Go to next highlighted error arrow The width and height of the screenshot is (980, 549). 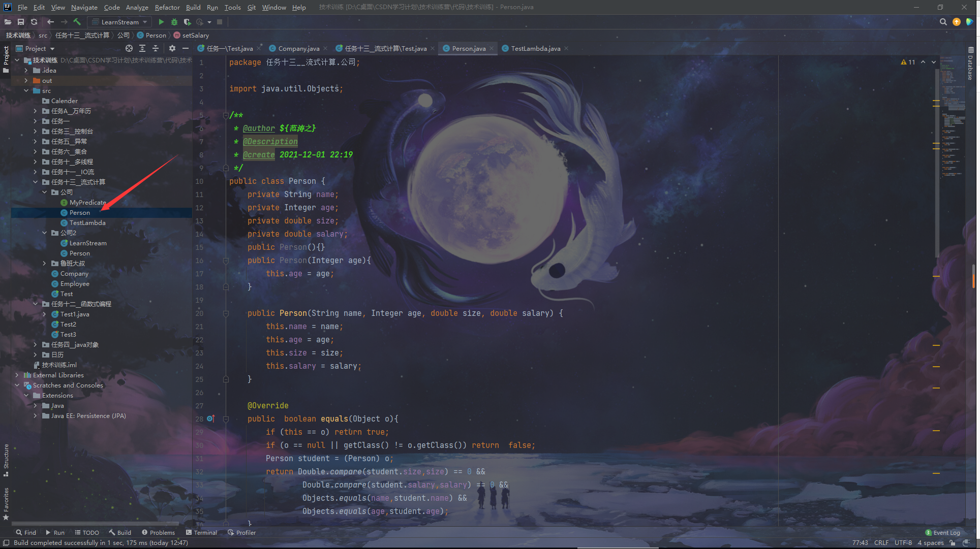pyautogui.click(x=934, y=62)
